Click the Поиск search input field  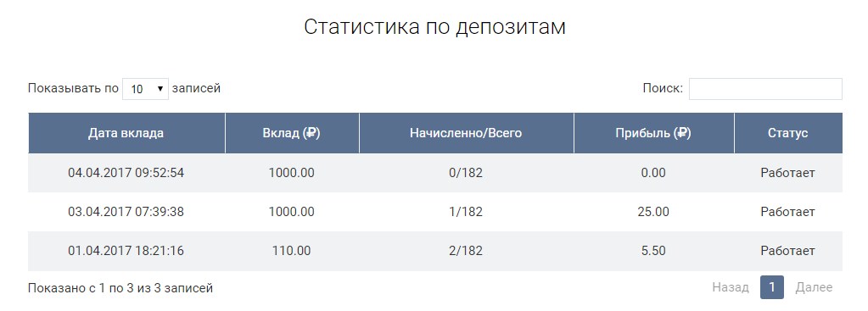pyautogui.click(x=765, y=89)
